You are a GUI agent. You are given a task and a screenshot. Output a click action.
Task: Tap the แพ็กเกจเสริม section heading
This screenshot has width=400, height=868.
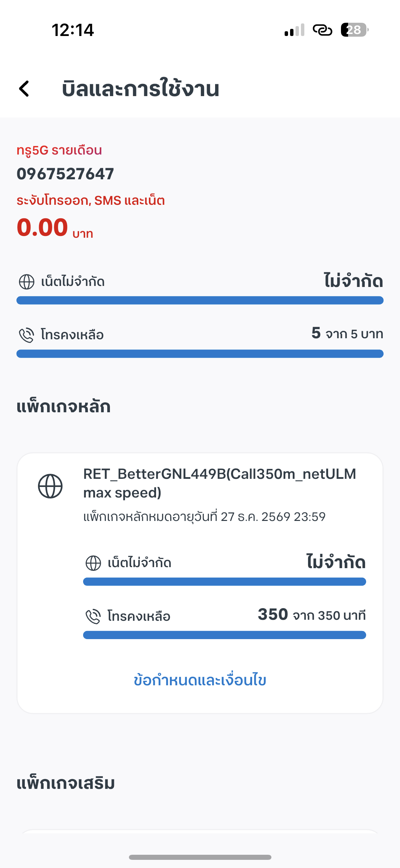click(65, 783)
